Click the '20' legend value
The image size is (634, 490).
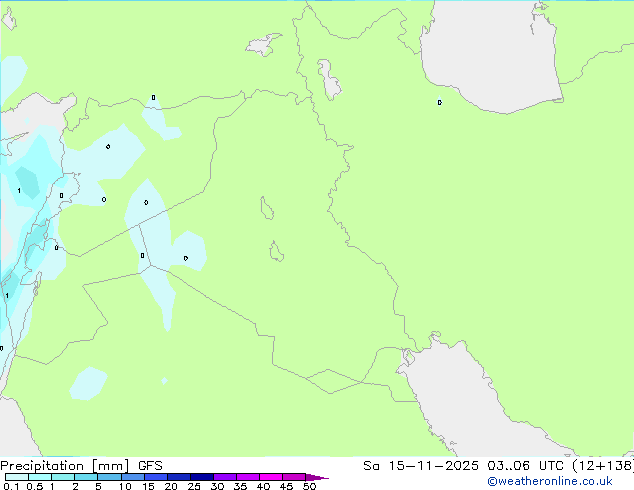coord(171,486)
